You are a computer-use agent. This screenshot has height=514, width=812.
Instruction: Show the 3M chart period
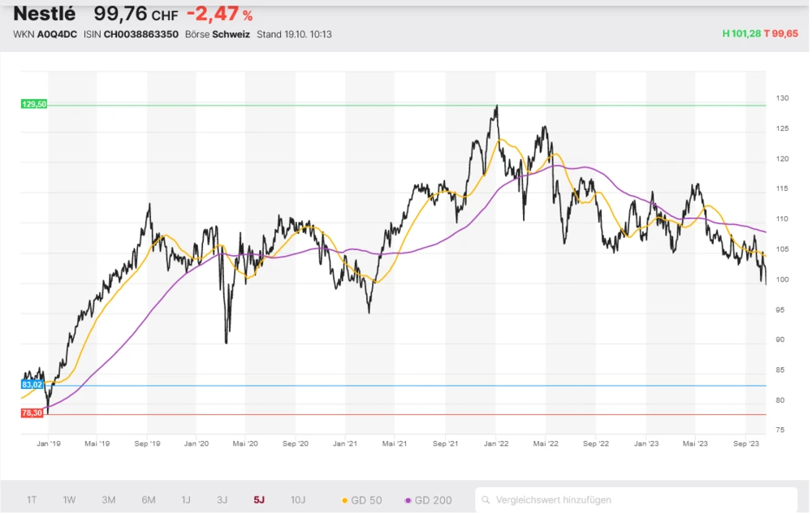pos(108,500)
